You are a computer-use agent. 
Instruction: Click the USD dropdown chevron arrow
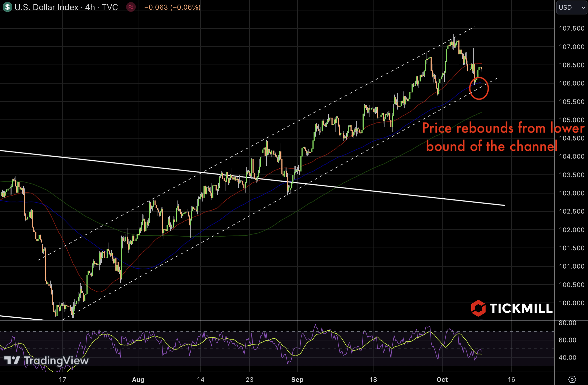point(583,8)
